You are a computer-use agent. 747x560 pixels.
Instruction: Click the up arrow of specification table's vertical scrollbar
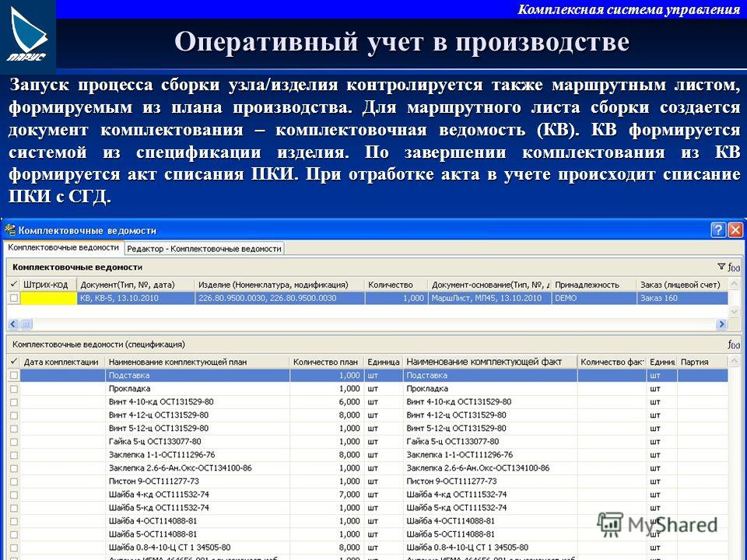(x=734, y=362)
